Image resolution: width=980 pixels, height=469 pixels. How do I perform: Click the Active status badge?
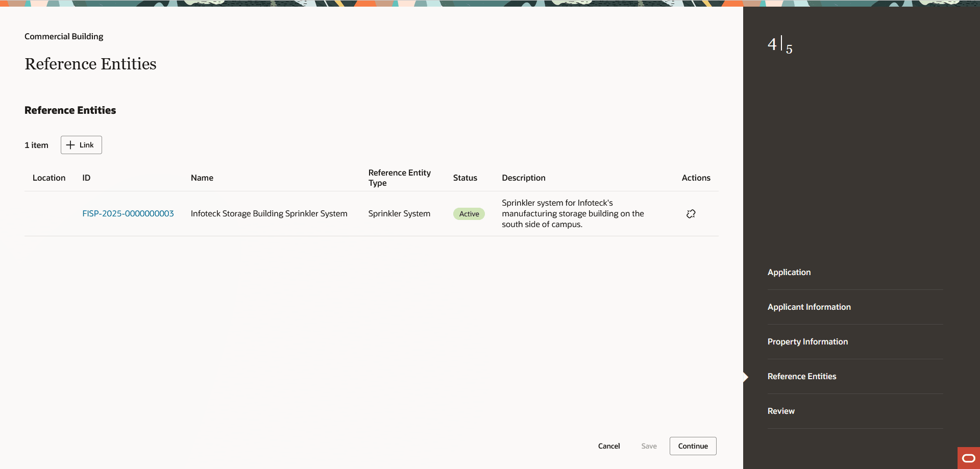[469, 213]
